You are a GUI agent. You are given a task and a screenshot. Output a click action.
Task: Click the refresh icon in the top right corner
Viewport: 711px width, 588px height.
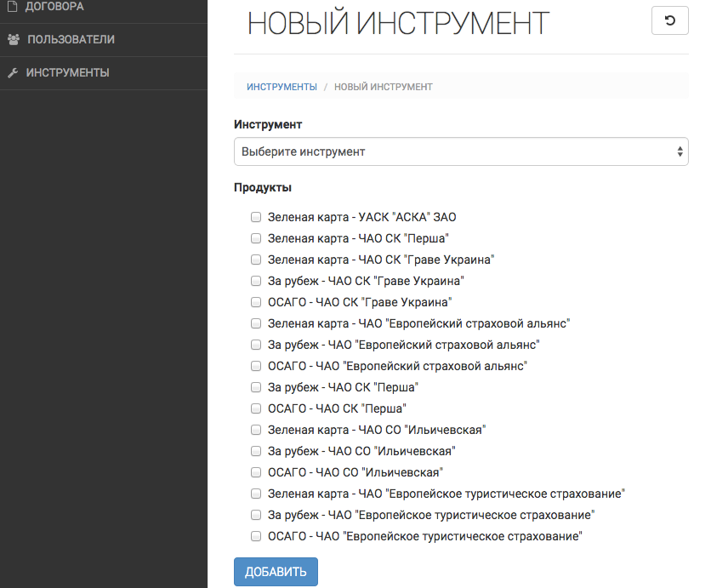pos(669,20)
